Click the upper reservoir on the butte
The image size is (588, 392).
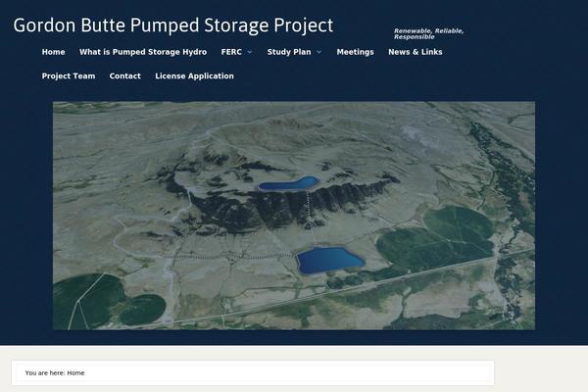(x=287, y=183)
